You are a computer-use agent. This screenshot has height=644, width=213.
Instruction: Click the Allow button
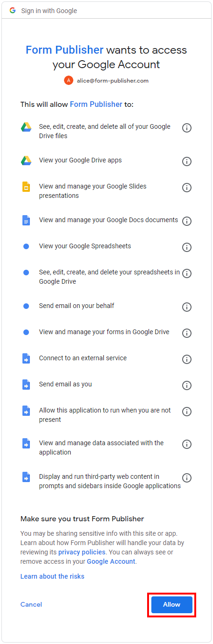point(171,604)
